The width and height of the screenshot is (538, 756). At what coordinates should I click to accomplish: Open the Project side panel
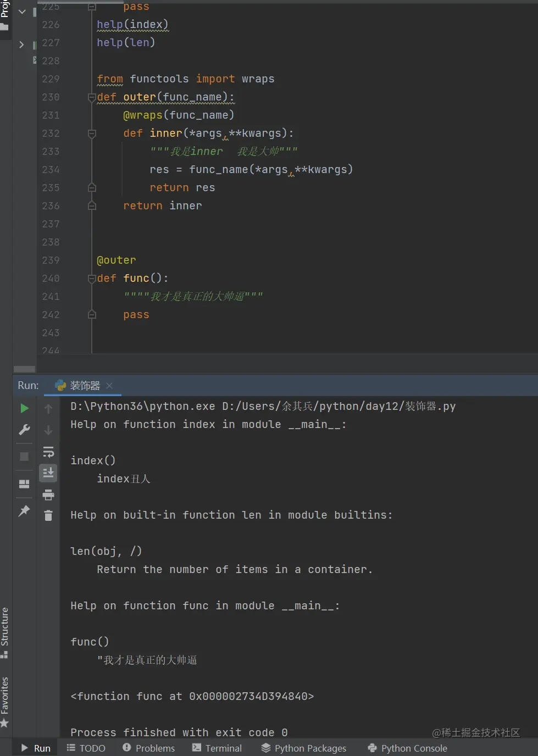[x=5, y=15]
